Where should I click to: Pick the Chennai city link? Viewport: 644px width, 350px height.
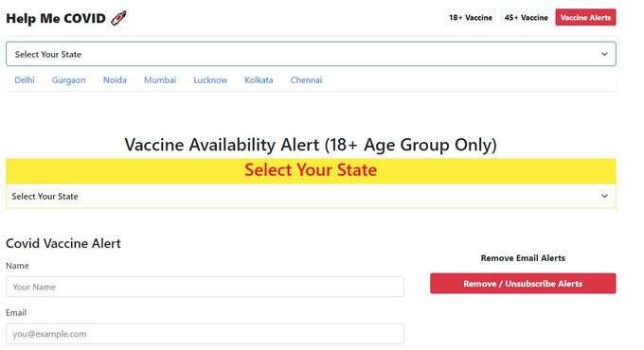coord(306,80)
